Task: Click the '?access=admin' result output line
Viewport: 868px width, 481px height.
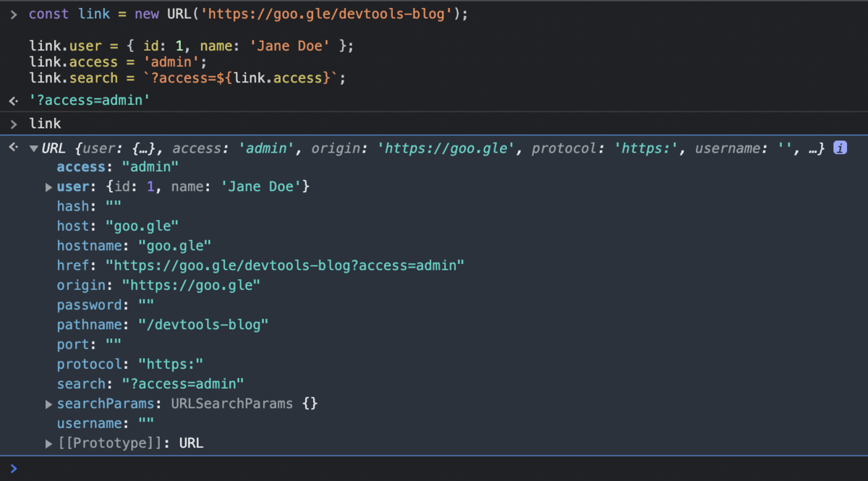Action: point(90,101)
